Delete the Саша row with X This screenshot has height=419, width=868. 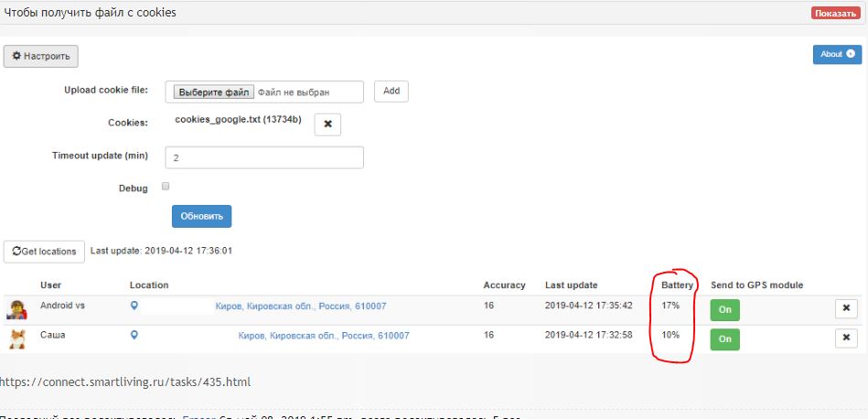coord(846,337)
